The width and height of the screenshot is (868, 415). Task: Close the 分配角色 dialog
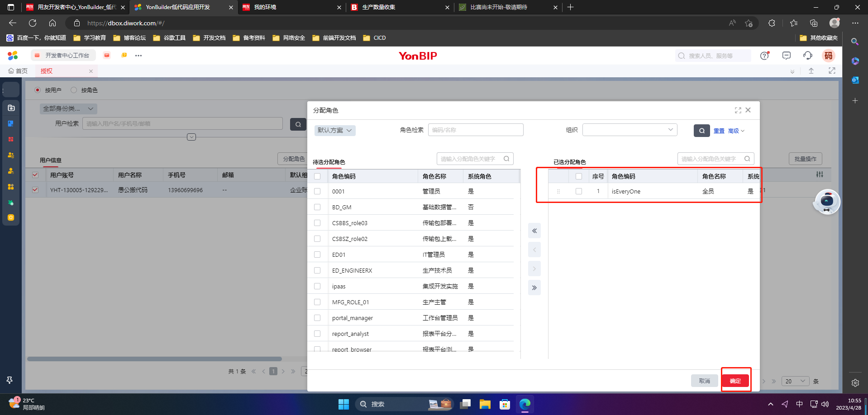click(x=748, y=110)
